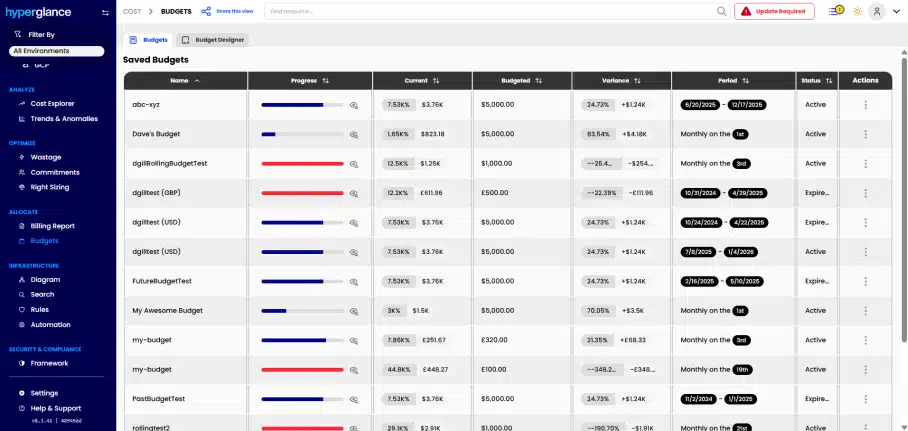Open actions kebab for My Awesome Budget
This screenshot has height=431, width=908.
click(865, 310)
